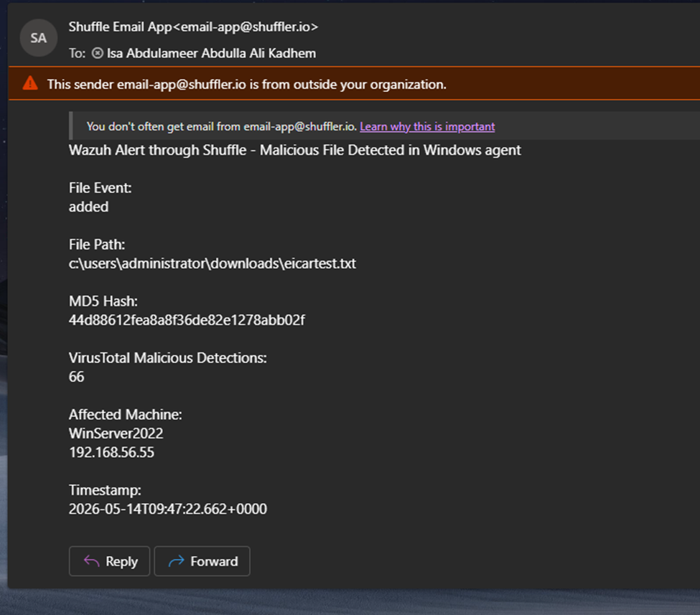Click the File Event value 'added'
700x615 pixels.
pos(88,207)
